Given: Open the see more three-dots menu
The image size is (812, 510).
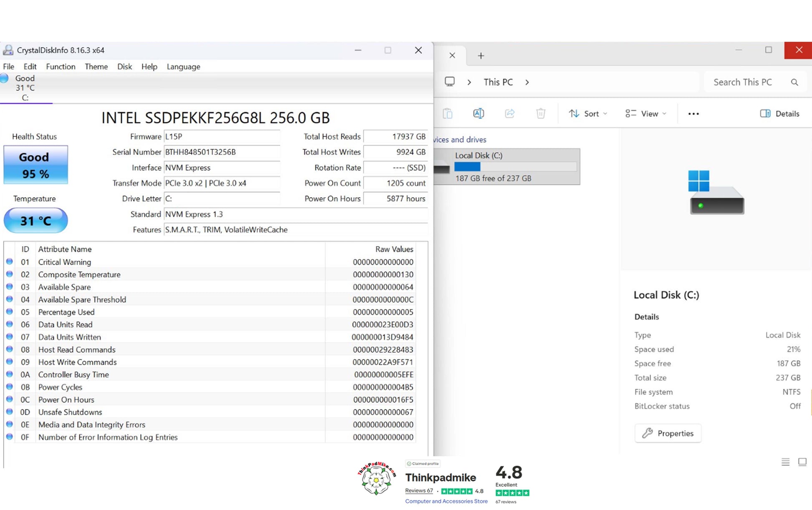Looking at the screenshot, I should (693, 114).
